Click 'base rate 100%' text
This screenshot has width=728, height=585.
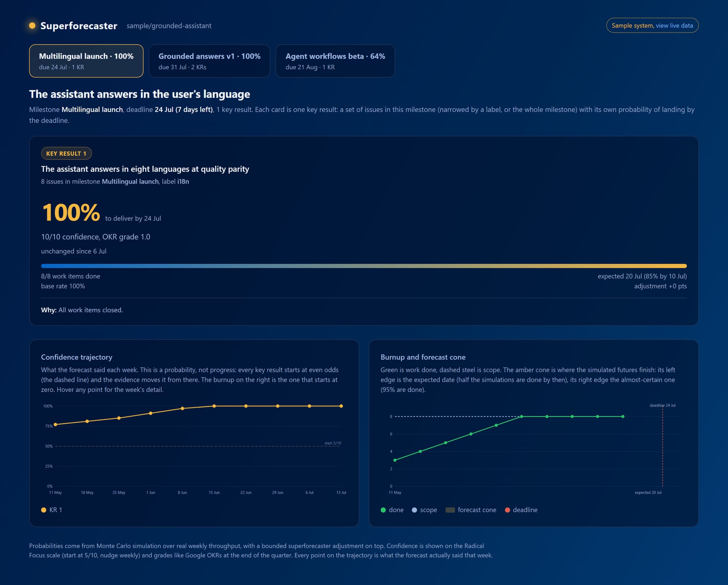coord(63,286)
